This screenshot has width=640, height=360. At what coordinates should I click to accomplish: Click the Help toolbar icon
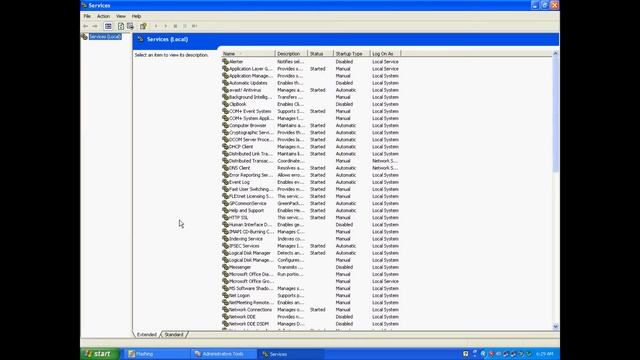click(143, 26)
